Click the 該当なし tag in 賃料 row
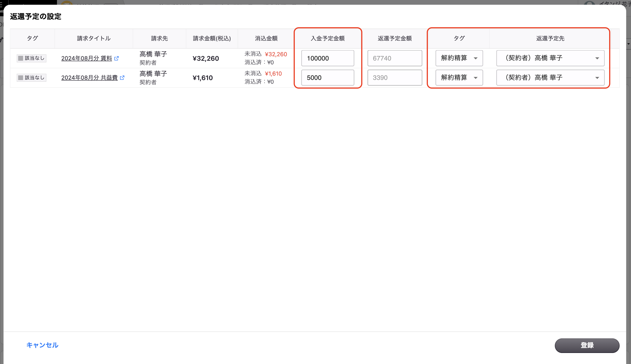This screenshot has width=631, height=364. [x=32, y=58]
